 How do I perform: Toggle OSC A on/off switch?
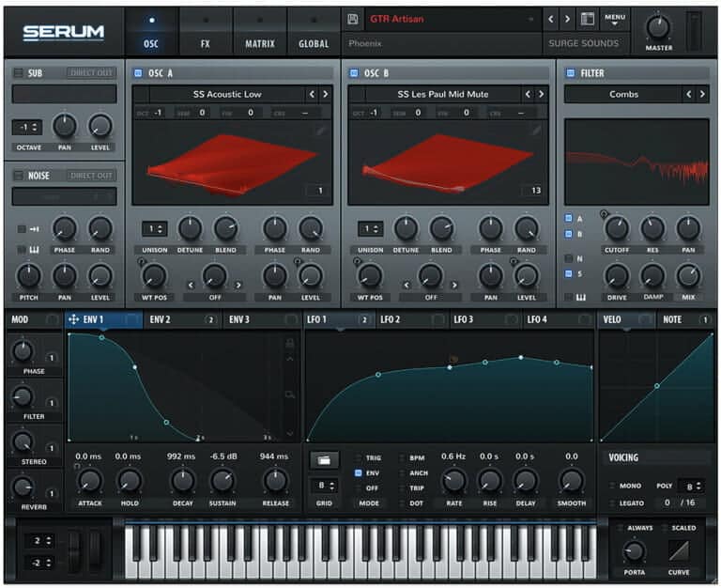click(138, 72)
